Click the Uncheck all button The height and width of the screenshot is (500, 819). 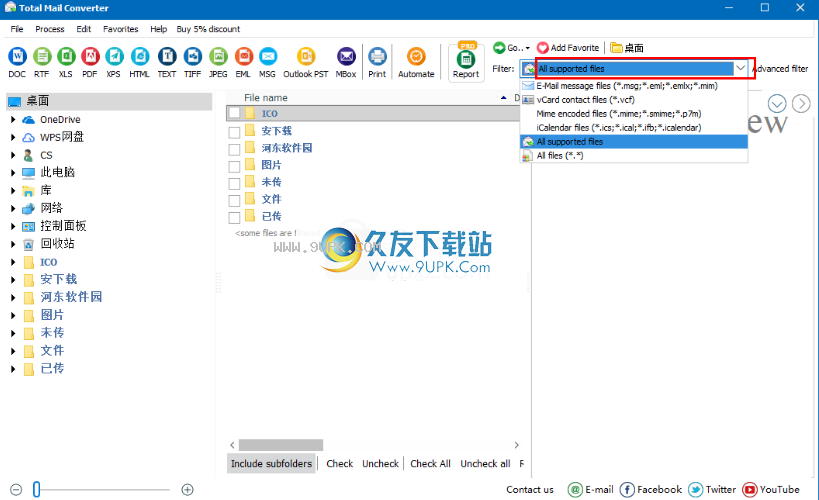(485, 463)
